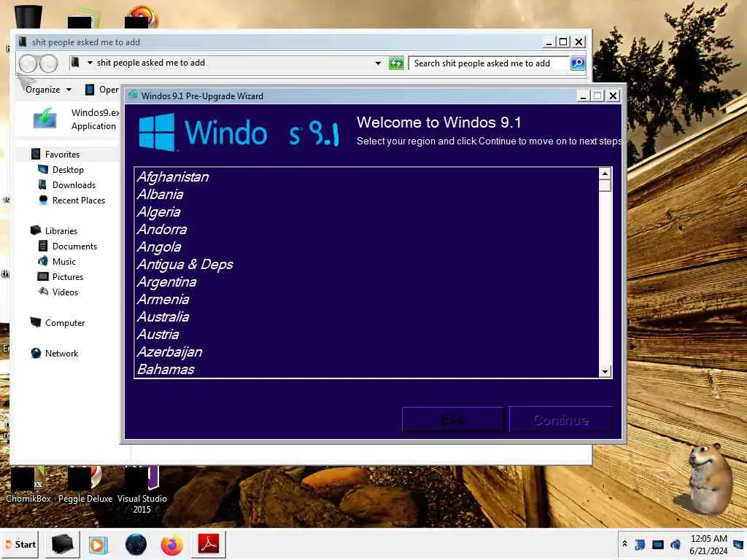This screenshot has height=560, width=747.
Task: Select Armenia in the region list
Action: 367,300
